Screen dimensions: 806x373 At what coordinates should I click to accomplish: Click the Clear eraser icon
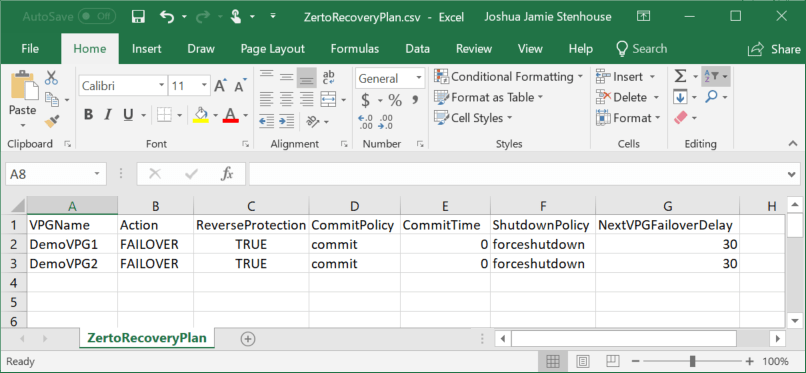(680, 118)
